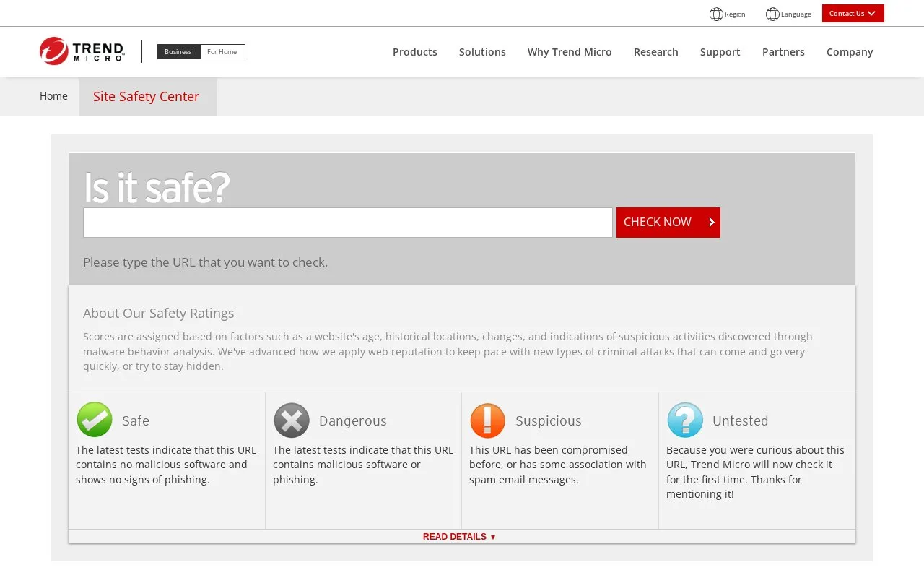Open the Company menu
This screenshot has height=578, width=924.
(x=850, y=52)
